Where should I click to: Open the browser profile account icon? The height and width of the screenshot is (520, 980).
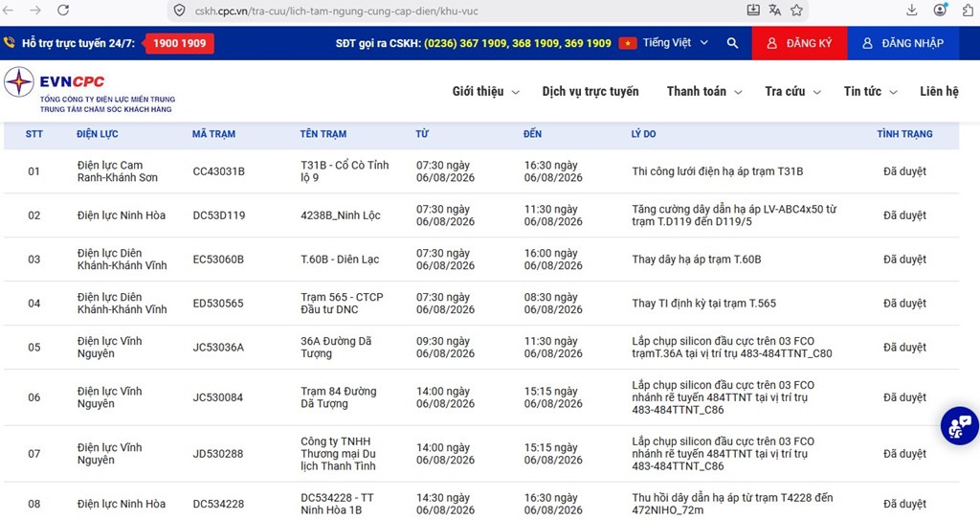[x=940, y=10]
